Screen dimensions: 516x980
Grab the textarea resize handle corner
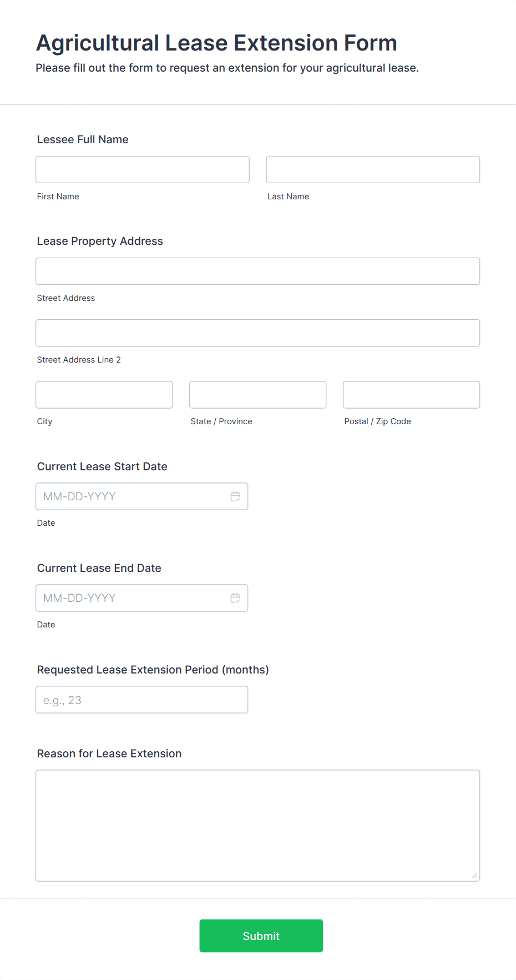point(474,876)
